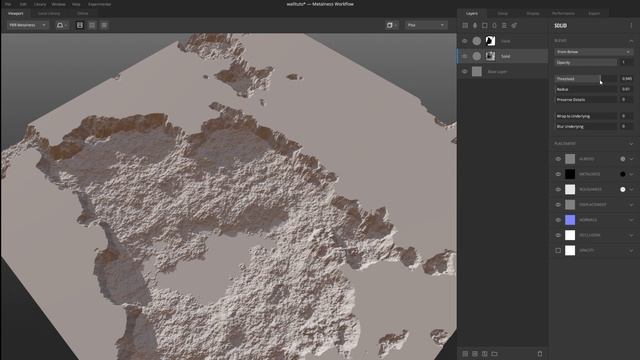Click the Opacity slider in Blend section

[586, 62]
